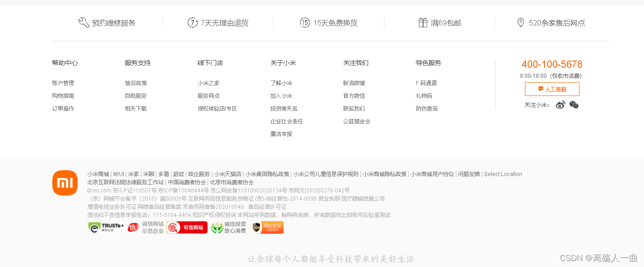Image resolution: width=644 pixels, height=267 pixels.
Task: Click the 7-day return circle icon
Action: click(x=193, y=22)
